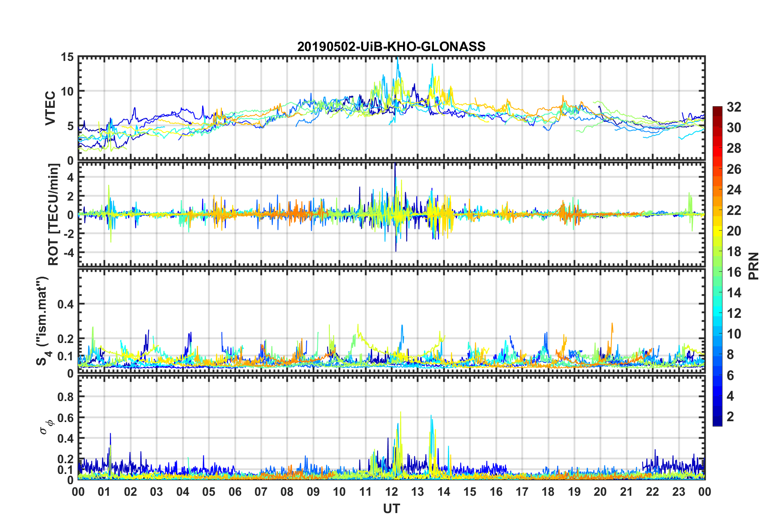Screen dimensions: 783x532
Task: Select the colorbar tick label 26
Action: pyautogui.click(x=734, y=169)
